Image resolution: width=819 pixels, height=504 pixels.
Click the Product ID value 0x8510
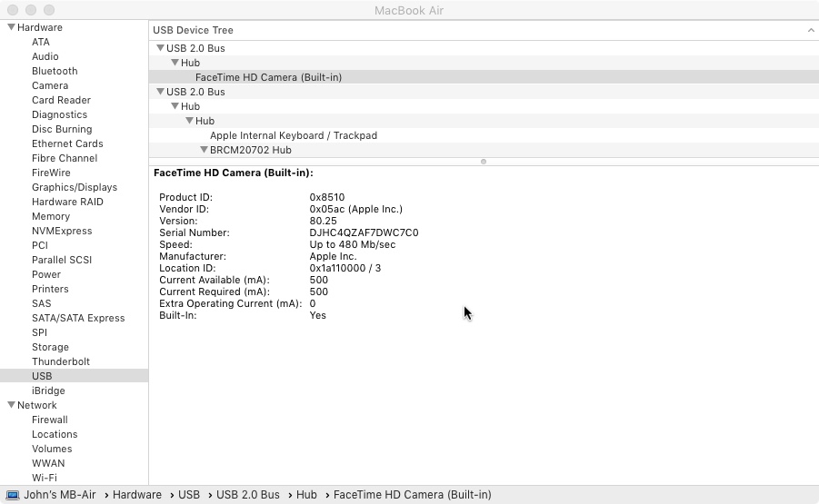(x=327, y=197)
